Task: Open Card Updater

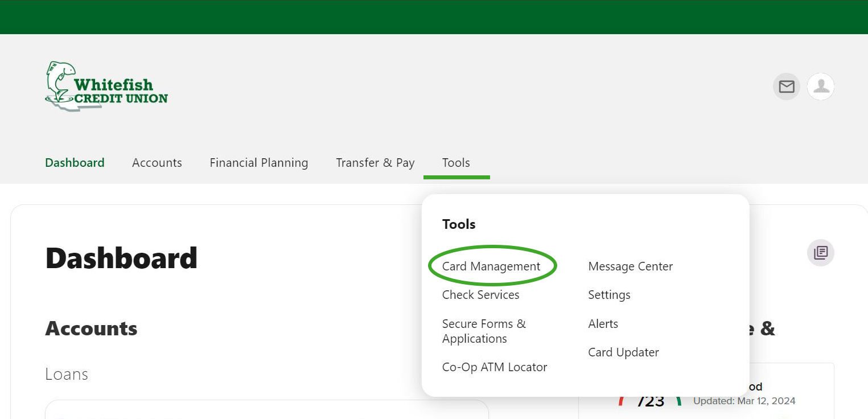Action: point(623,352)
